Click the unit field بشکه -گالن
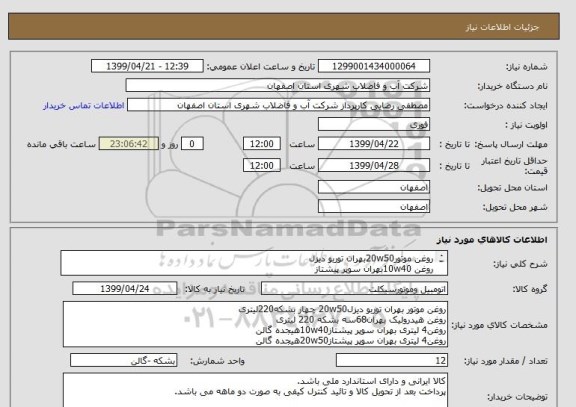 [x=123, y=360]
